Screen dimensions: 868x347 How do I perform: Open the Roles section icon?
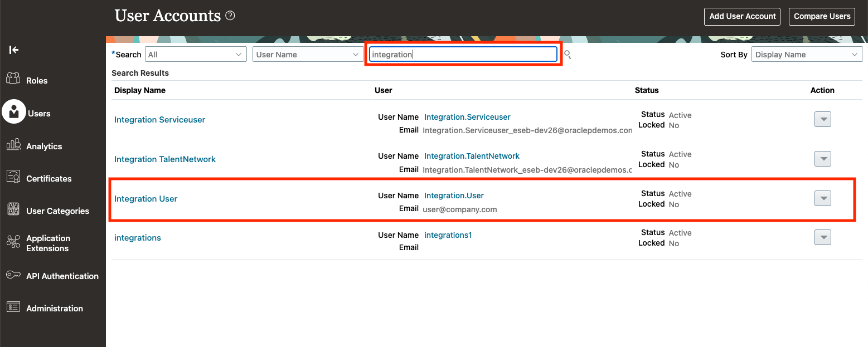13,78
